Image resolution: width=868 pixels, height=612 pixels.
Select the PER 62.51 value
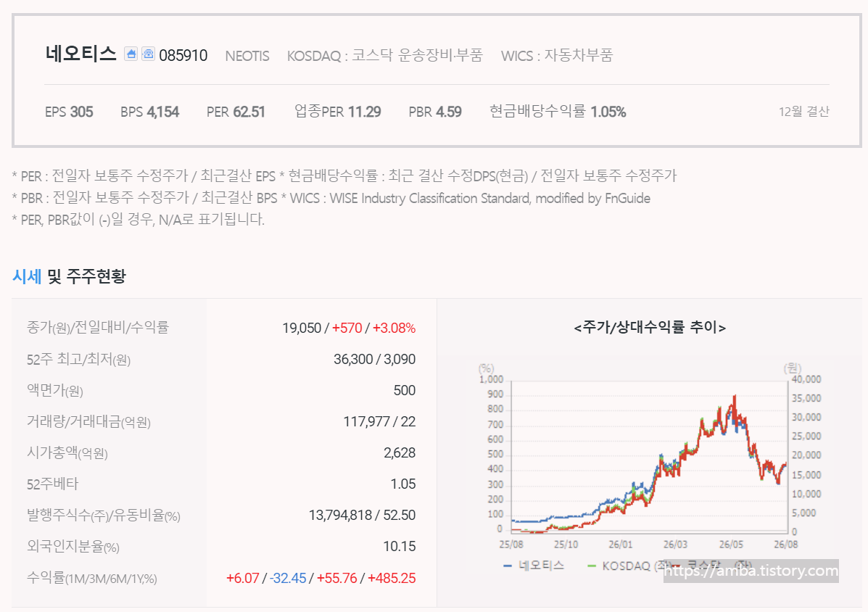pos(236,112)
